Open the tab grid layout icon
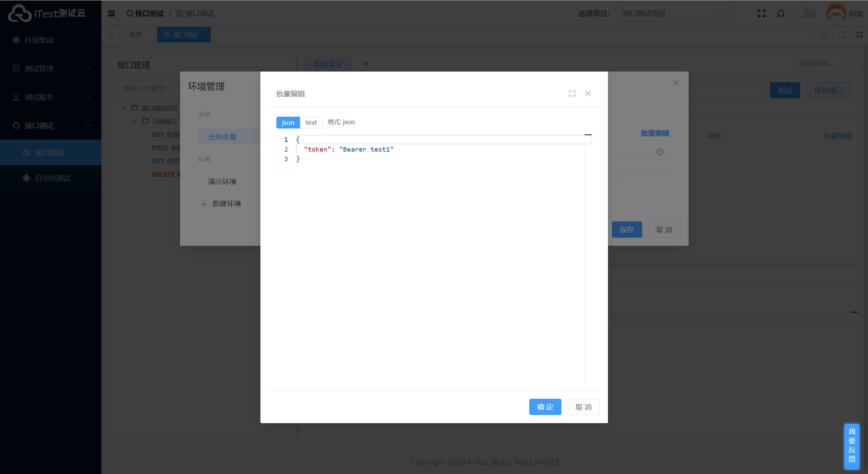This screenshot has height=474, width=868. (859, 35)
